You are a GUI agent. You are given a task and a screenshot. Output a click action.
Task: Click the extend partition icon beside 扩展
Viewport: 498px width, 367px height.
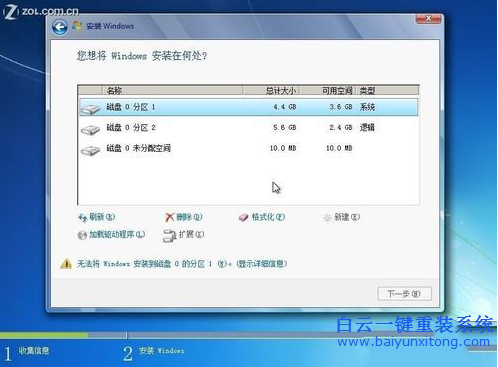click(169, 236)
